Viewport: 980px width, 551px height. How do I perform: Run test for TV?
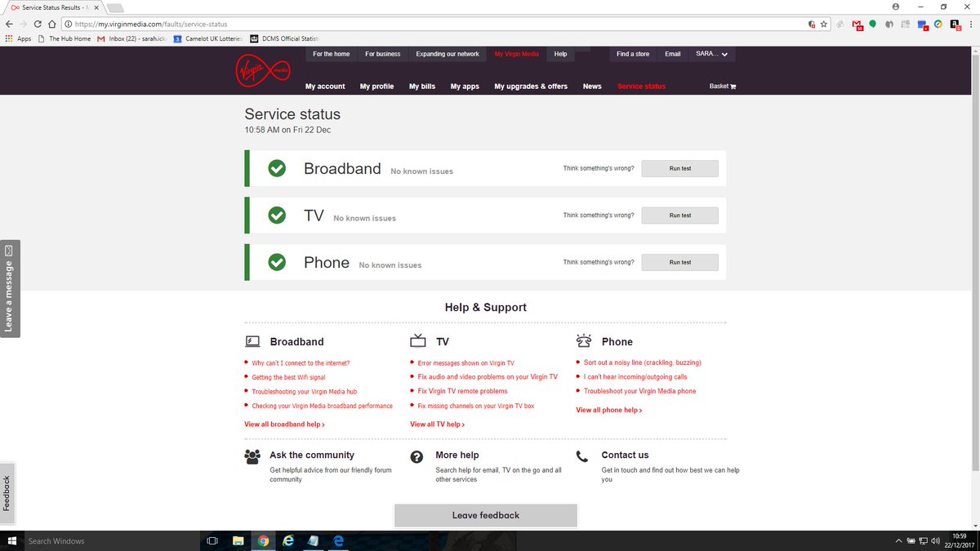click(x=679, y=215)
